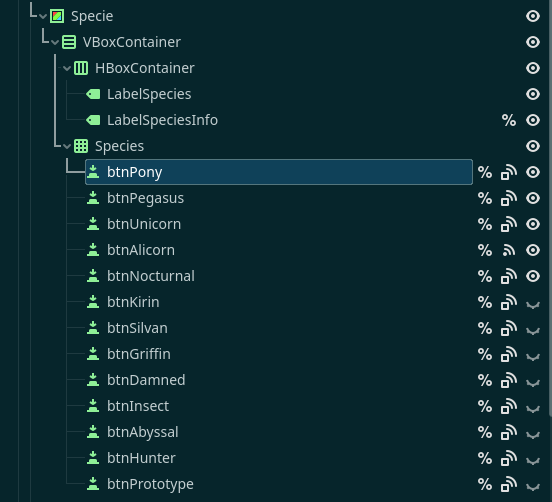Collapse the VBoxContainer tree branch
552x502 pixels.
pos(55,43)
